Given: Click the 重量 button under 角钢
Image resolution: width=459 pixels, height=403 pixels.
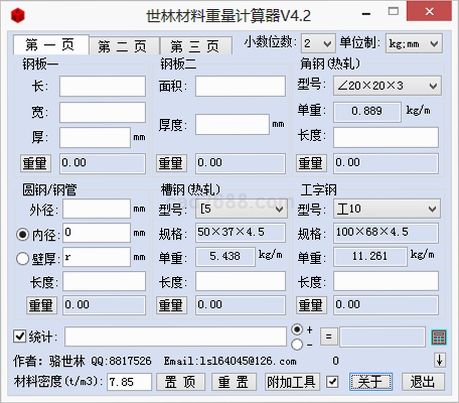Looking at the screenshot, I should (311, 163).
